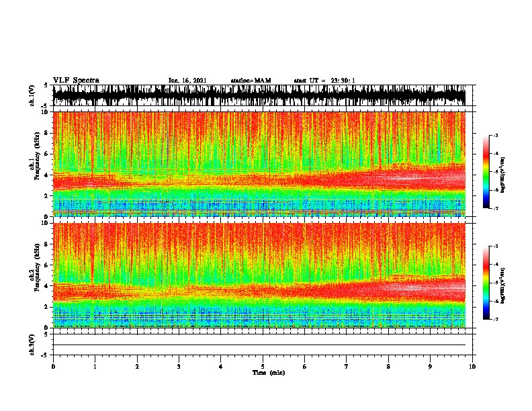Click the "-5" tick on ch.1(V) axis
This screenshot has width=532, height=411.
46,106
